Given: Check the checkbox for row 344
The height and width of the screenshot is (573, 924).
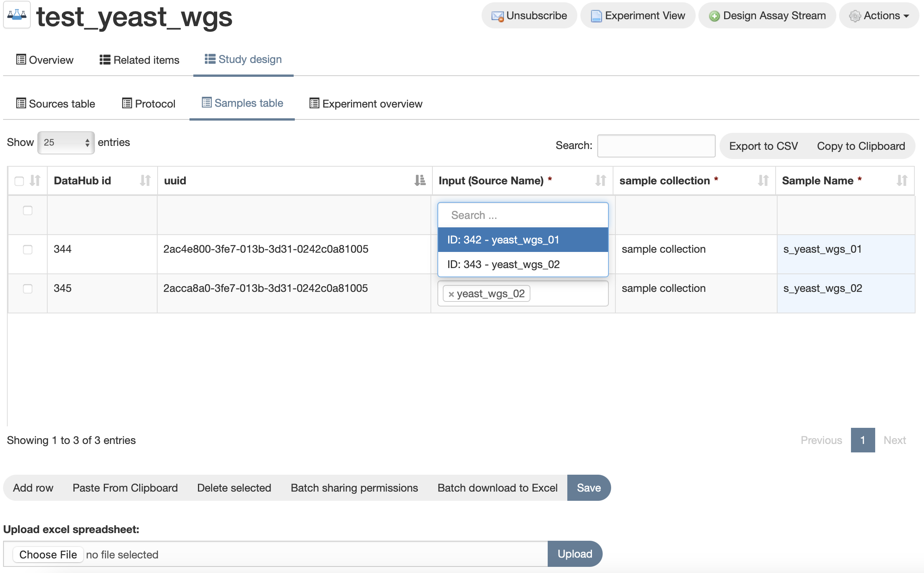Looking at the screenshot, I should [28, 250].
